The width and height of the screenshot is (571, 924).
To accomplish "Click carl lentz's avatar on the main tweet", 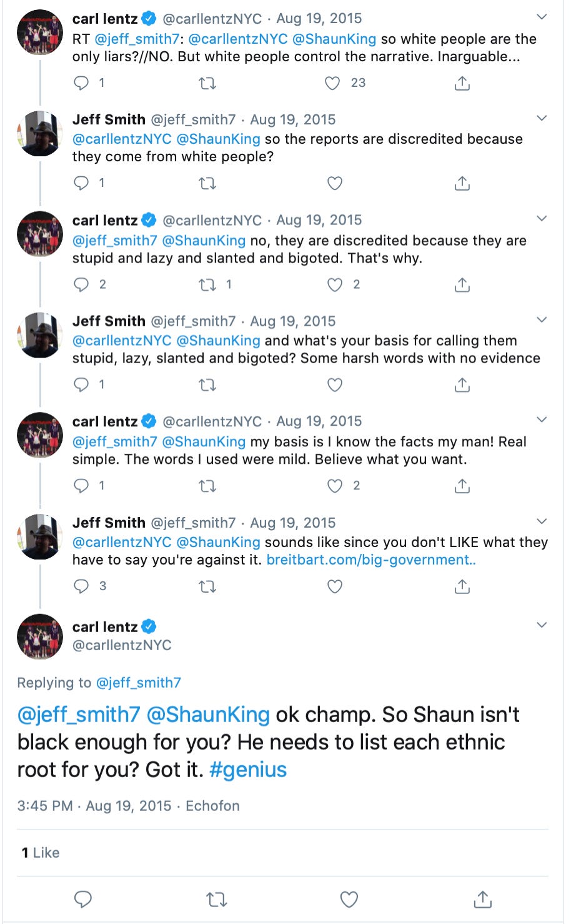I will point(40,636).
